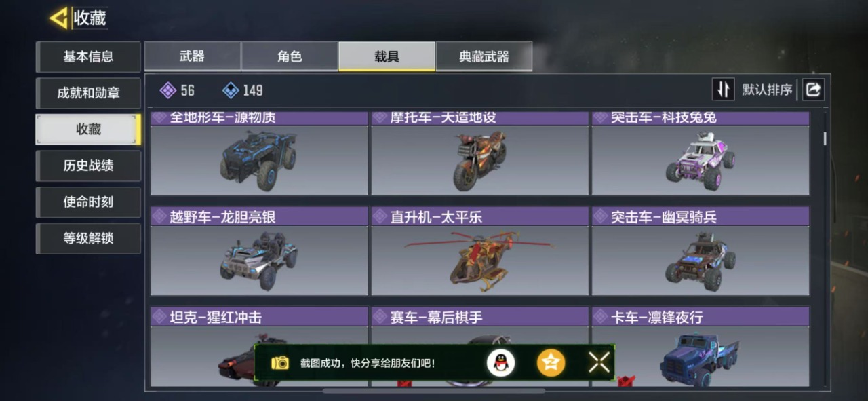This screenshot has height=401, width=868.
Task: Click the vertical scrollbar thumb
Action: pos(825,138)
